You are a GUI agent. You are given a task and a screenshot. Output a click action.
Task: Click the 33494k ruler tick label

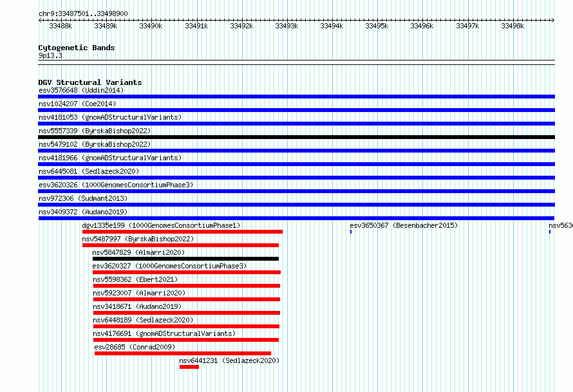click(x=332, y=26)
